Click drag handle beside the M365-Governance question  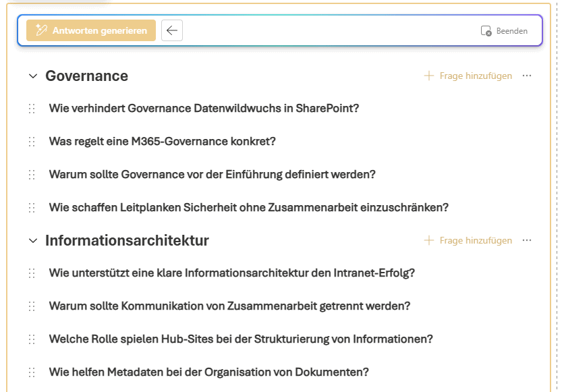click(x=32, y=141)
